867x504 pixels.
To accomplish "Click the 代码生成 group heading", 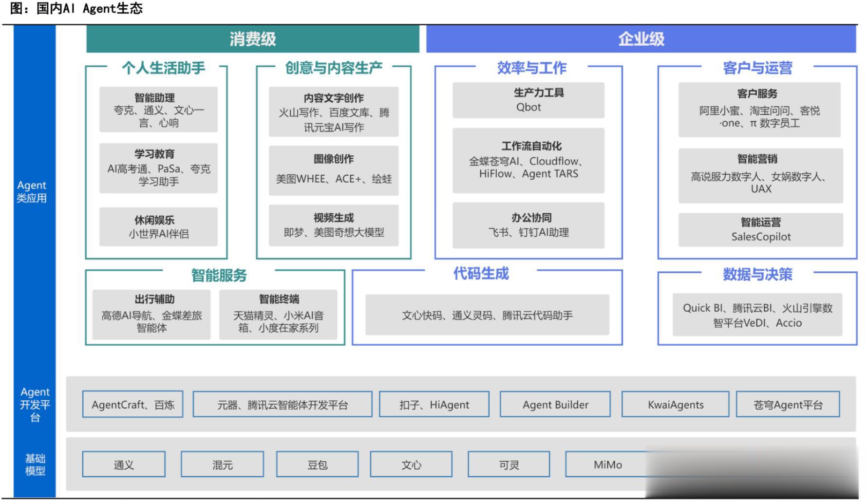I will [481, 273].
